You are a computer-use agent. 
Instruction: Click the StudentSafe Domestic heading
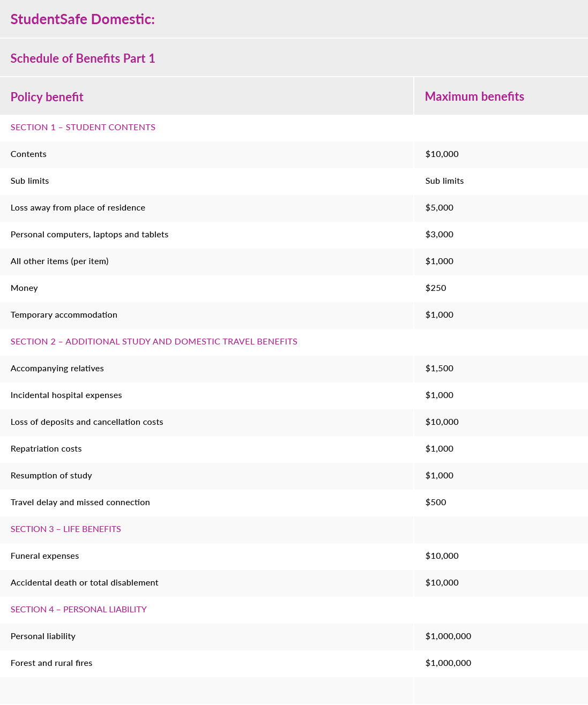tap(83, 19)
